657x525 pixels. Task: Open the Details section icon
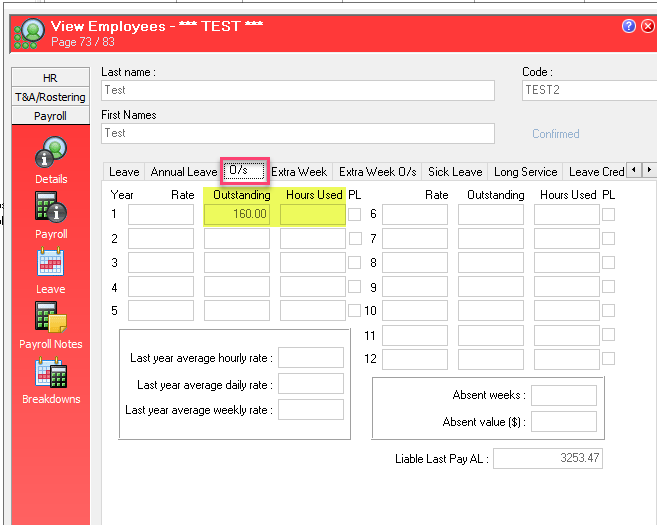point(50,153)
